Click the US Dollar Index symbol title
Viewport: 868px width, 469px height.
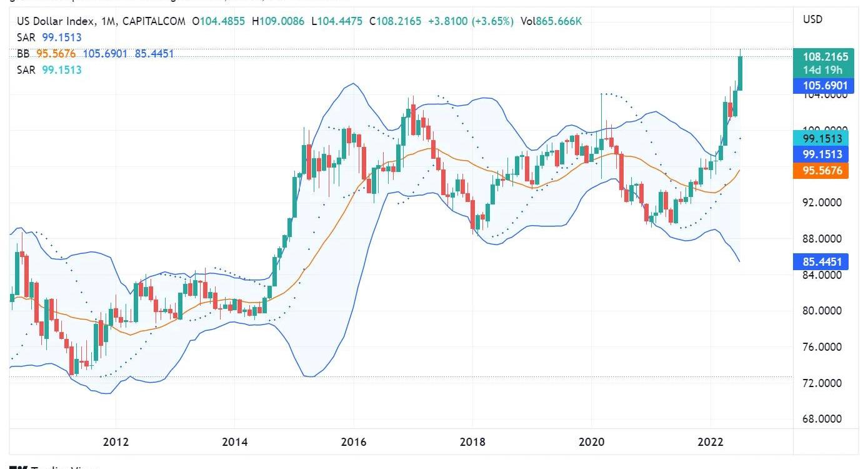pyautogui.click(x=56, y=21)
